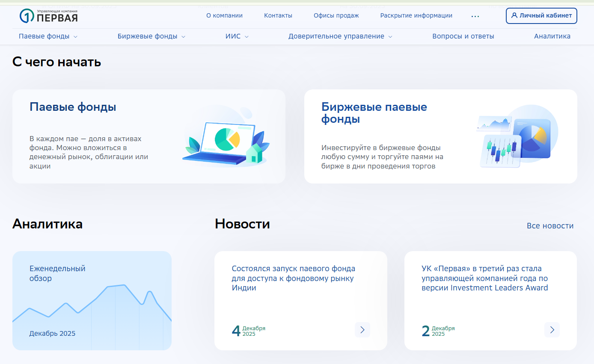Open Аналитика in the navigation bar
The height and width of the screenshot is (364, 594).
tap(552, 36)
